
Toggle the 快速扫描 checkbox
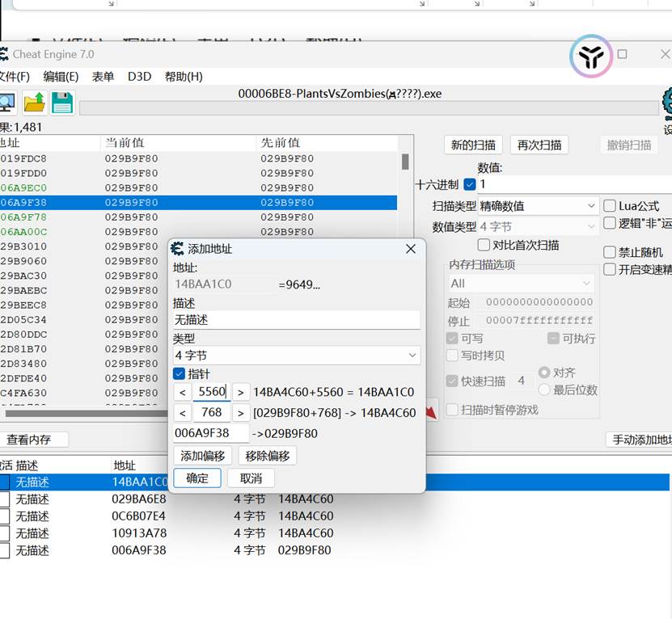[x=452, y=381]
